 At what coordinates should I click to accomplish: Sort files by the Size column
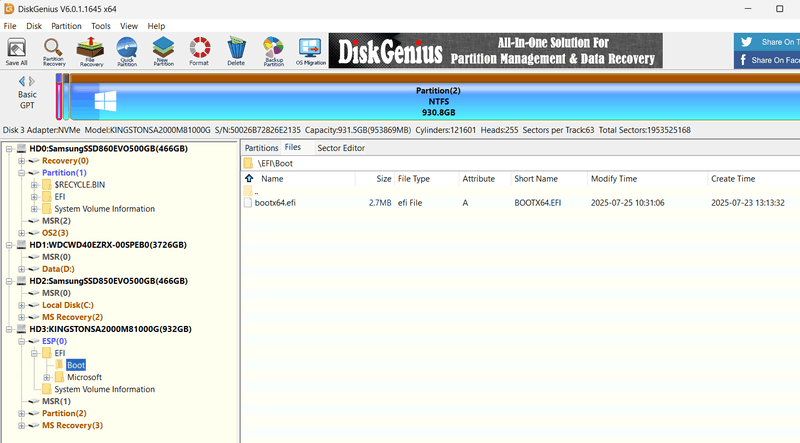[x=384, y=179]
